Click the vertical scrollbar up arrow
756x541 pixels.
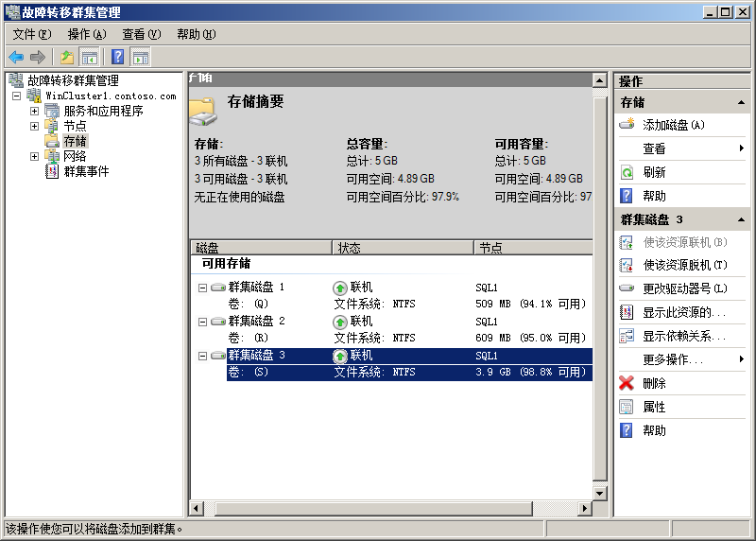[600, 80]
